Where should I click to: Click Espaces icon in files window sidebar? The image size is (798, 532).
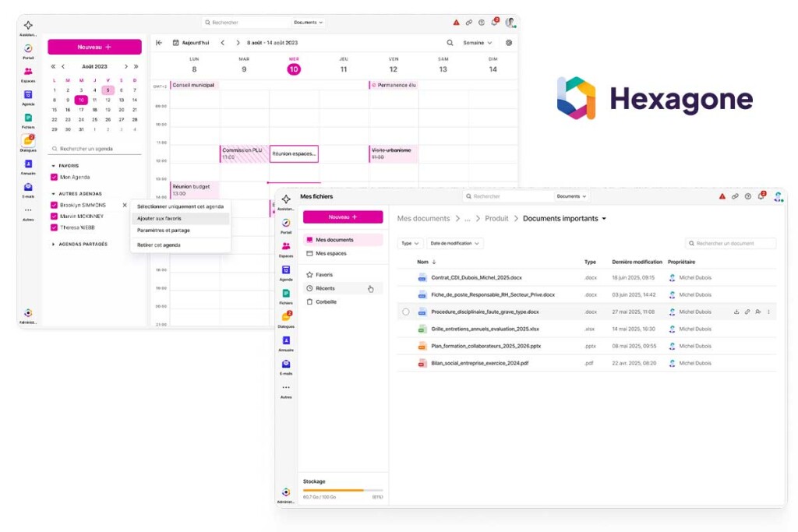click(x=286, y=246)
